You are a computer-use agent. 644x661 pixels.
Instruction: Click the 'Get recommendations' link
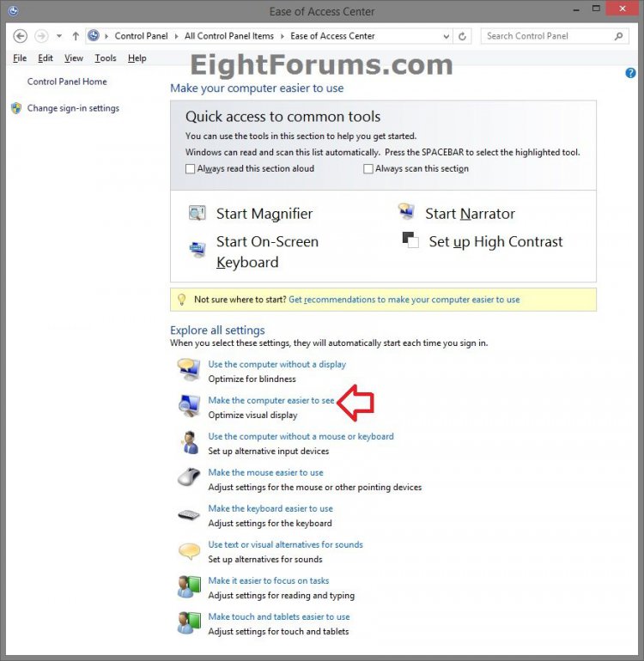[404, 300]
